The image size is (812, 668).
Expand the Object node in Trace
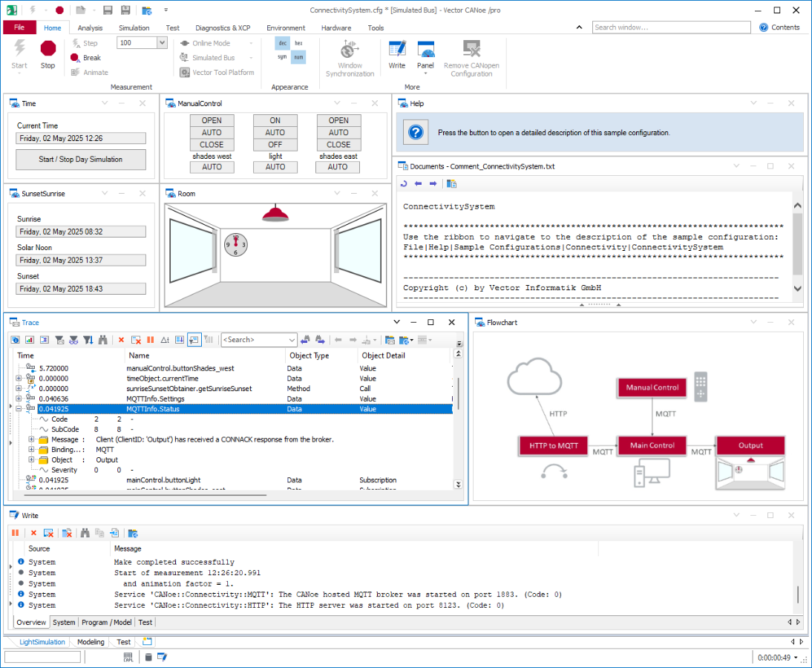coord(31,460)
